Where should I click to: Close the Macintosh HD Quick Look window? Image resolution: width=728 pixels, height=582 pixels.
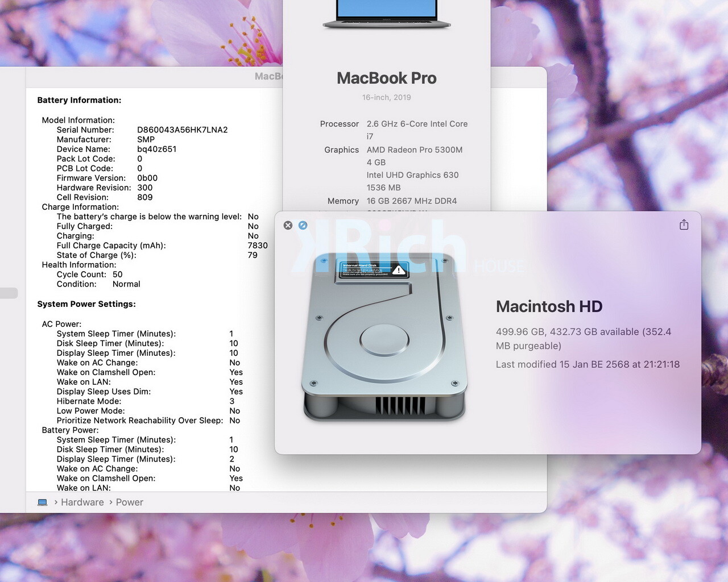tap(288, 225)
